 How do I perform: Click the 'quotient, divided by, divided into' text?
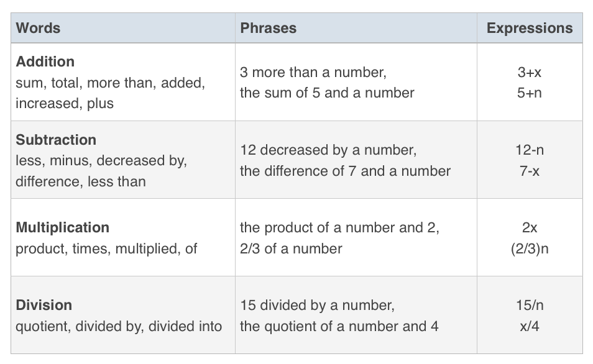(x=119, y=327)
